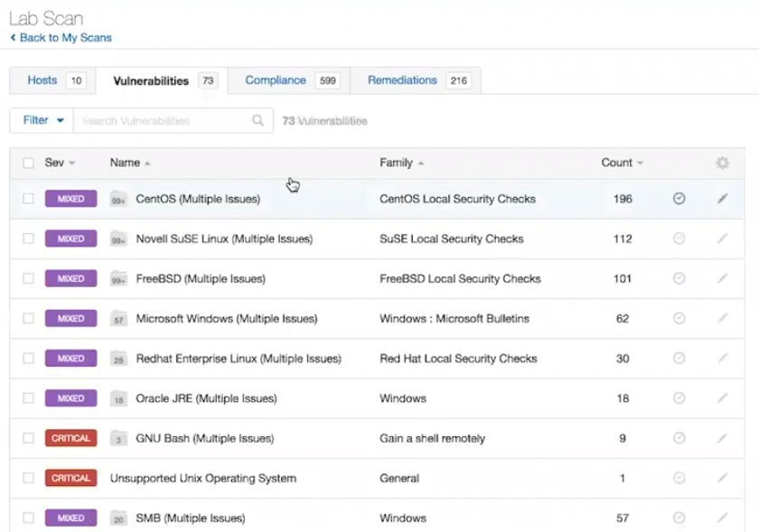Check the FreeBSD (Multiple Issues) row checkbox
The width and height of the screenshot is (759, 532).
pyautogui.click(x=29, y=278)
